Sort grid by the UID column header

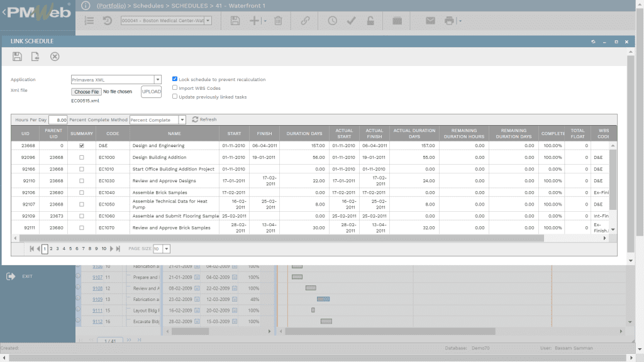(x=25, y=133)
